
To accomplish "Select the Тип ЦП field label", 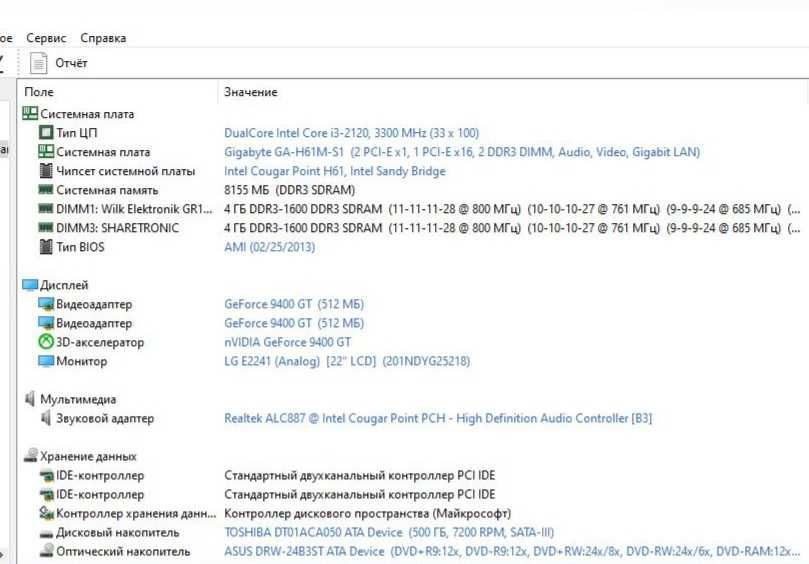I will 76,133.
